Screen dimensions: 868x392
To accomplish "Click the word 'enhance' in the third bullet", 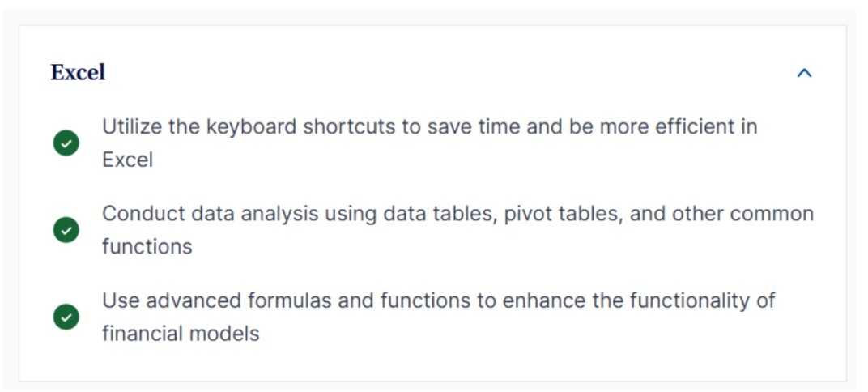I will [539, 300].
